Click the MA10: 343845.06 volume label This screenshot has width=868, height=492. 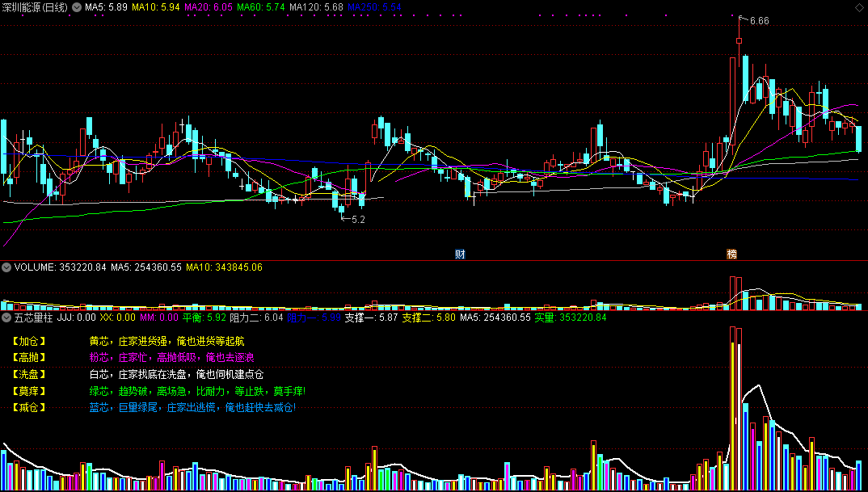pyautogui.click(x=224, y=267)
